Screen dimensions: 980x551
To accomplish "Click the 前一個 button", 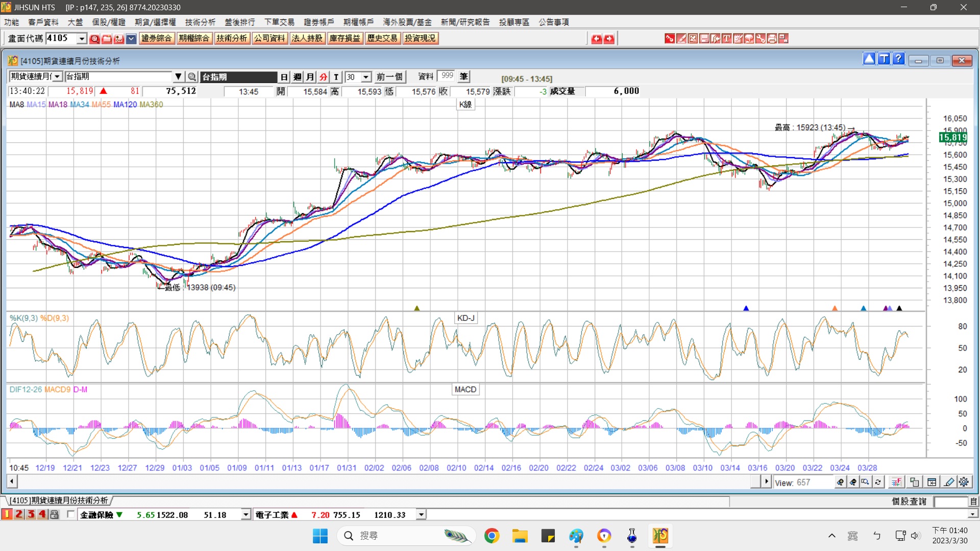I will click(x=389, y=77).
